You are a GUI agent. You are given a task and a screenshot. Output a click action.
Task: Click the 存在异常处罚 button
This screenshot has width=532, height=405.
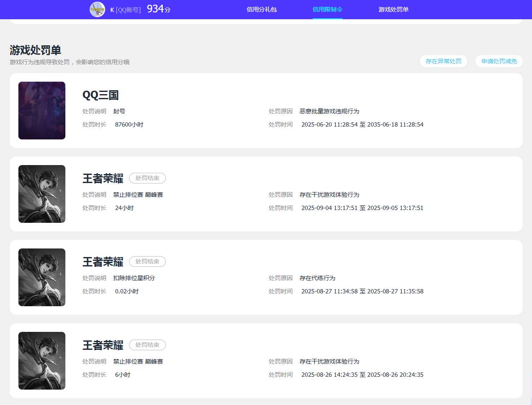coord(443,61)
